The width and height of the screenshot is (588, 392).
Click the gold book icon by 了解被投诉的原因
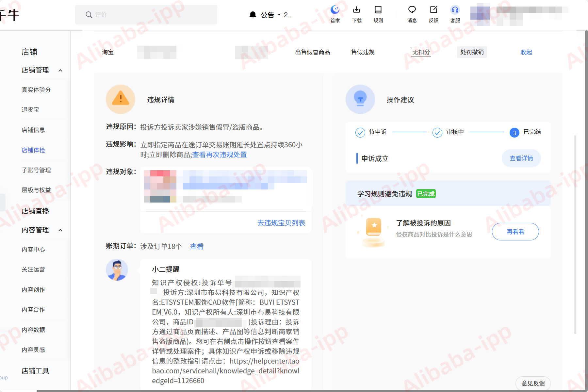click(x=374, y=232)
